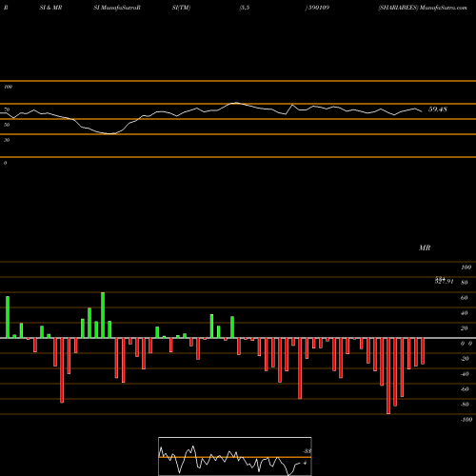Click the 30 level label on RSI axis
Screen dimensions: 476x476
[7, 140]
